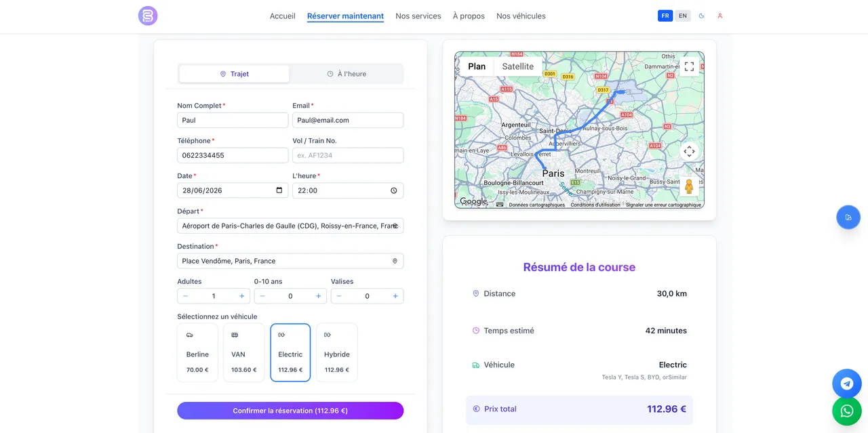This screenshot has height=433, width=868.
Task: Select the Berline vehicle option
Action: [x=197, y=352]
